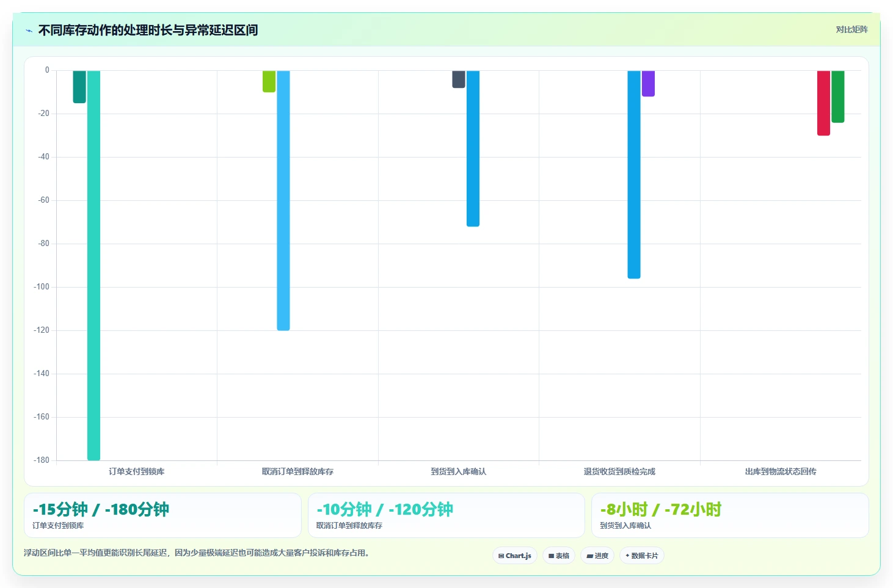Click the y-axis tick label -140
This screenshot has height=588, width=893.
pos(42,374)
